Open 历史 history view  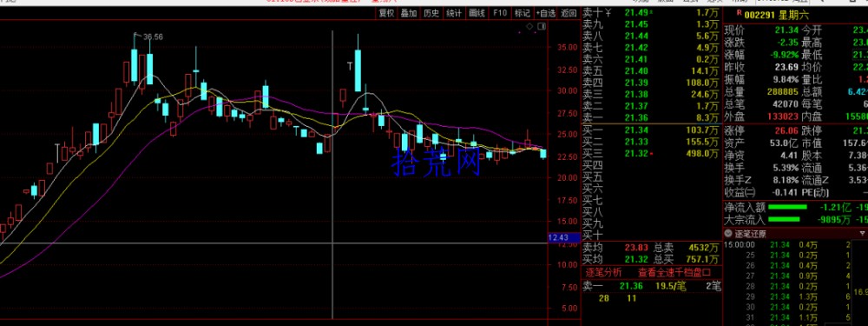click(431, 13)
